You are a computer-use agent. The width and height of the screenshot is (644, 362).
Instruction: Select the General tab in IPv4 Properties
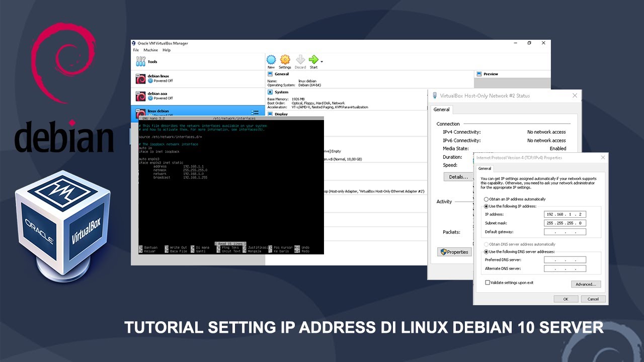[485, 168]
